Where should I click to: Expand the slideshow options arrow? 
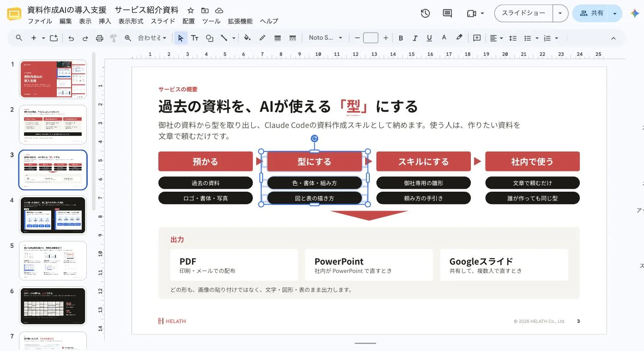click(560, 13)
